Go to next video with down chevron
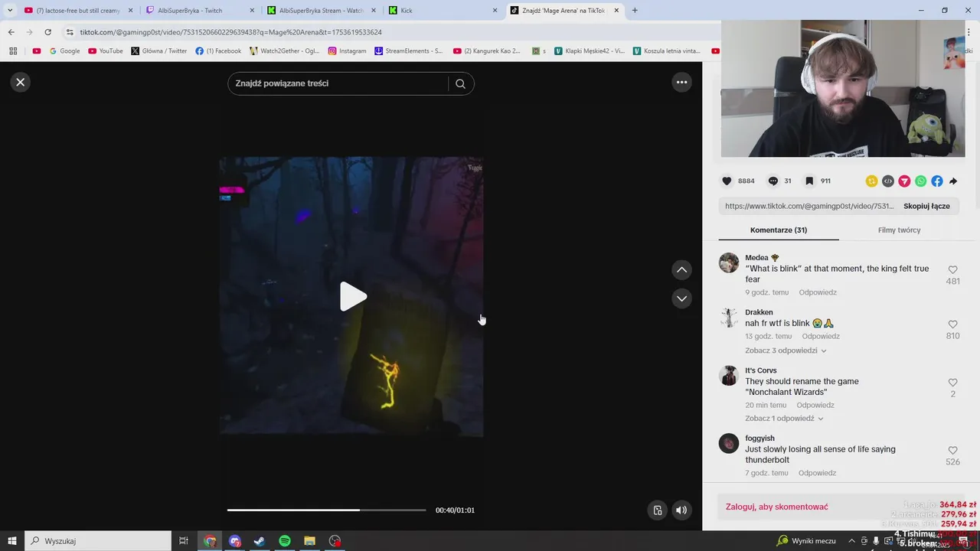Screen dimensions: 980x551 point(681,298)
